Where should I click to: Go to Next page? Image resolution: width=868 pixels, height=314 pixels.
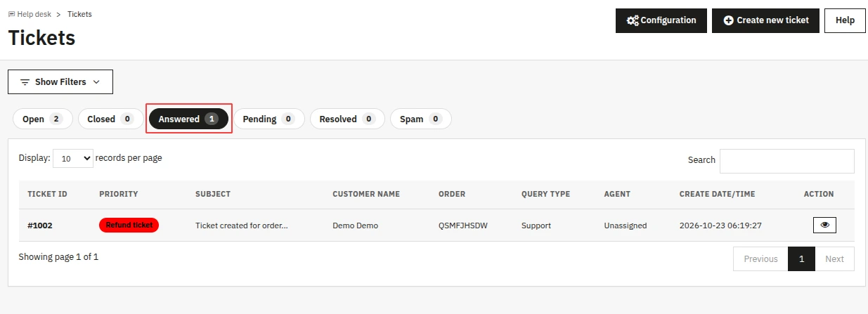point(834,259)
